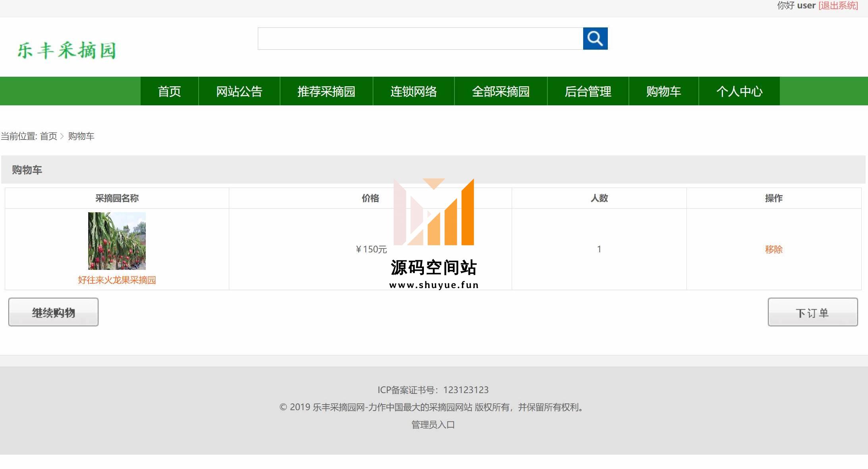Open the dragon fruit orchard thumbnail image

[117, 241]
